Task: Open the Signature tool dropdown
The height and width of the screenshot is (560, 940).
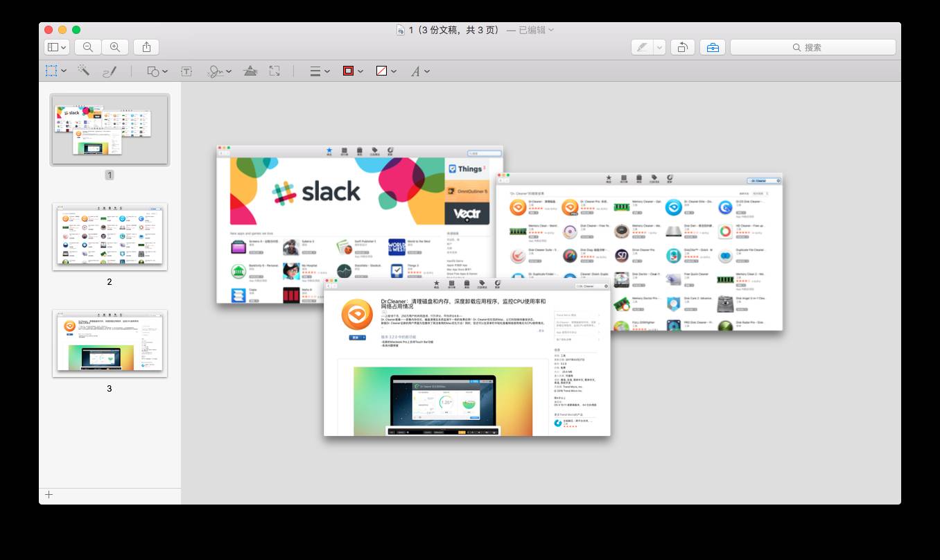Action: (x=219, y=71)
